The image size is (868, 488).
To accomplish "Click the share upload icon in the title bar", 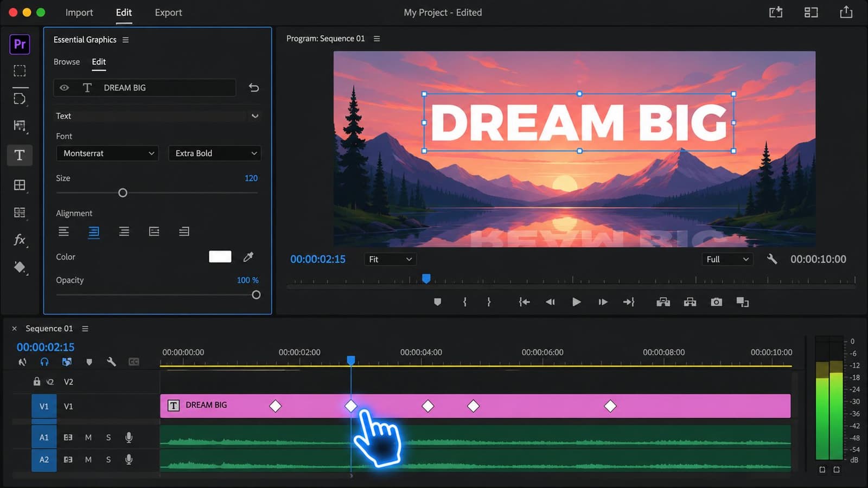I will (x=846, y=12).
